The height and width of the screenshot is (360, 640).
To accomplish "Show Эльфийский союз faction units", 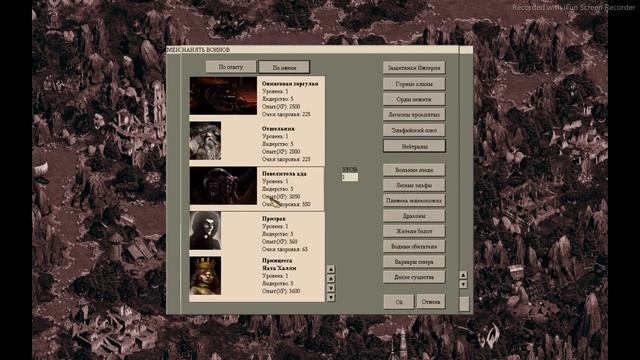I will click(414, 130).
